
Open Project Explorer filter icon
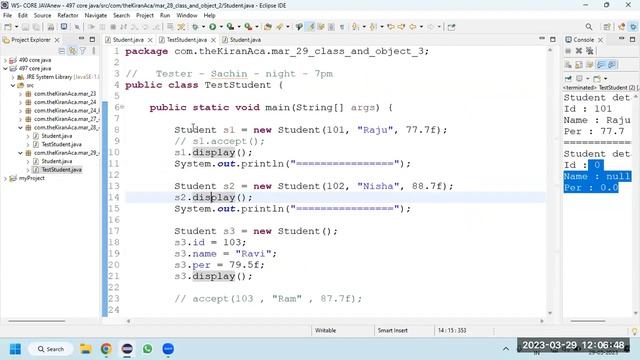pyautogui.click(x=83, y=51)
